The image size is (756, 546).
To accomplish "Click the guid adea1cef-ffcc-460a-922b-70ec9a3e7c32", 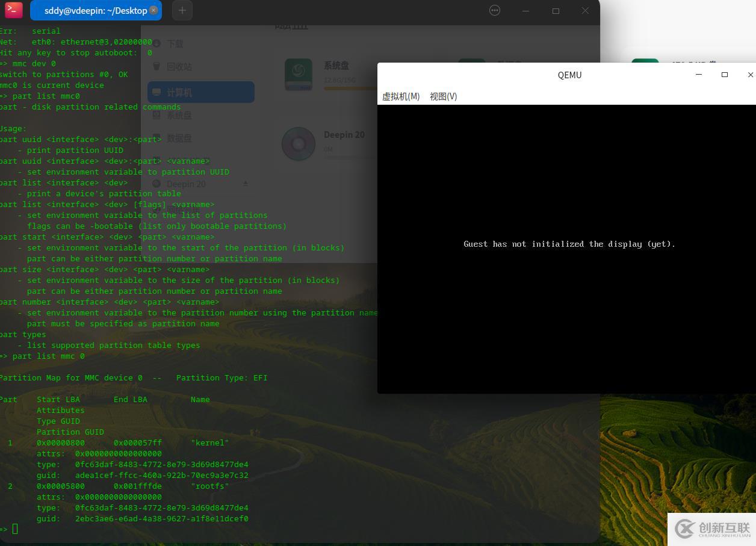I will tap(161, 475).
